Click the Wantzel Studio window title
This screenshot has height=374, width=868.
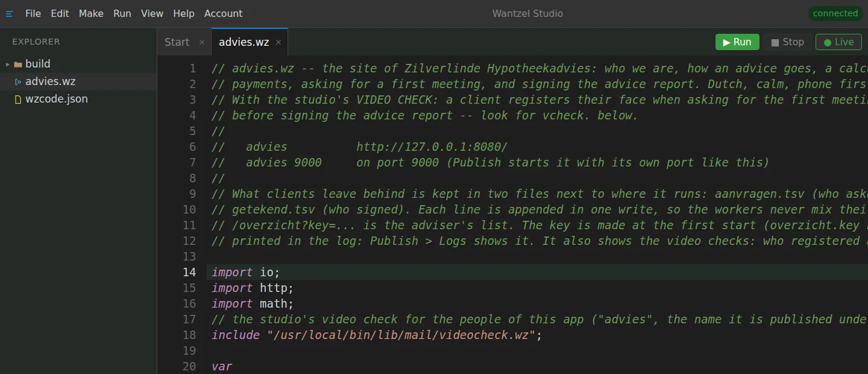pyautogui.click(x=527, y=13)
